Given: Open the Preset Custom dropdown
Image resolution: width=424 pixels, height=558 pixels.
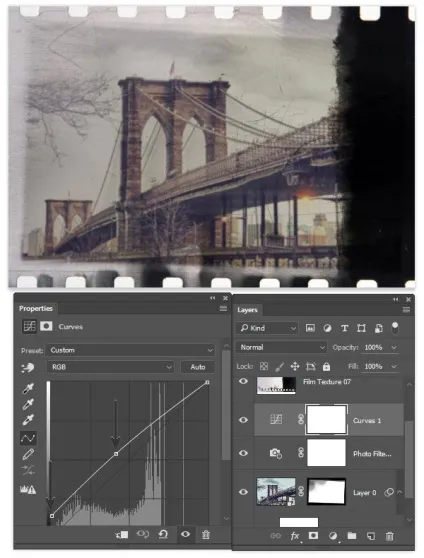Looking at the screenshot, I should click(131, 350).
